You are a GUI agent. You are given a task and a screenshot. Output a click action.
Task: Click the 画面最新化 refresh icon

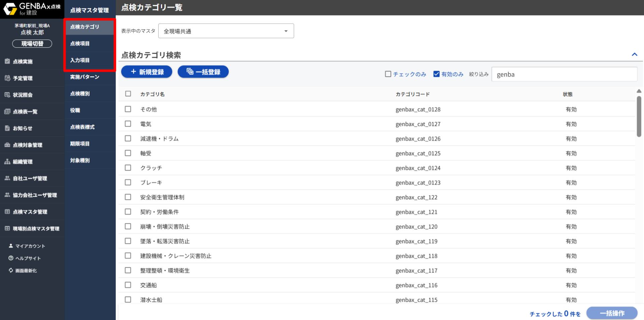click(x=11, y=270)
